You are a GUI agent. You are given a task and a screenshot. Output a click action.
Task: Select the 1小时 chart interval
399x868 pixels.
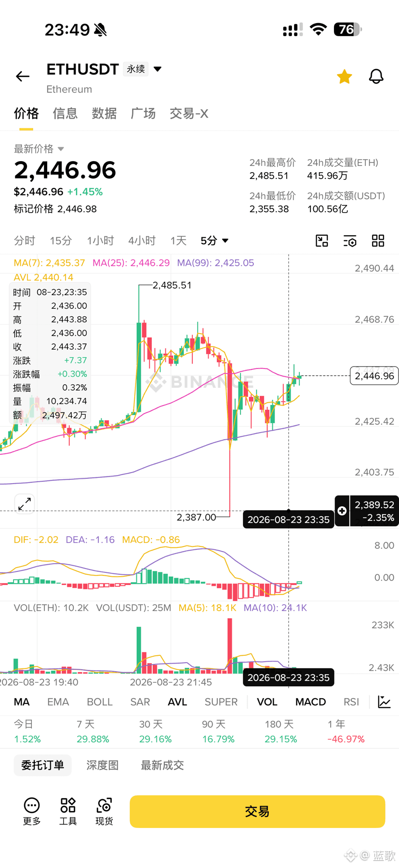tap(100, 241)
